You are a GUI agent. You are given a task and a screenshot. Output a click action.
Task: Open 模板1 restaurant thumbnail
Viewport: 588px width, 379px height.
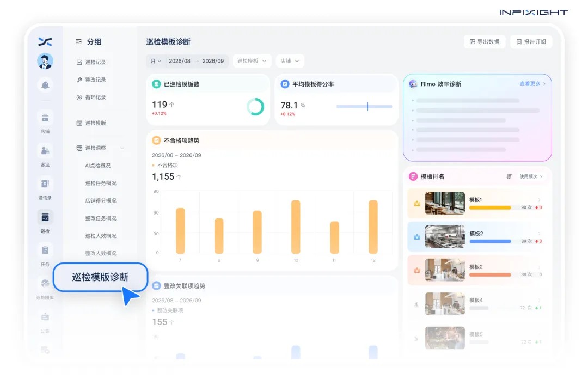[445, 203]
